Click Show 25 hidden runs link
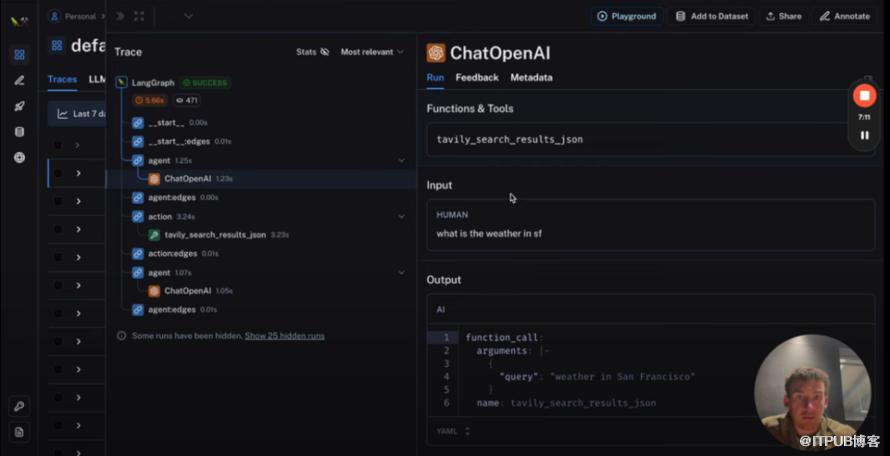Screen dimensions: 890x456 pos(284,336)
